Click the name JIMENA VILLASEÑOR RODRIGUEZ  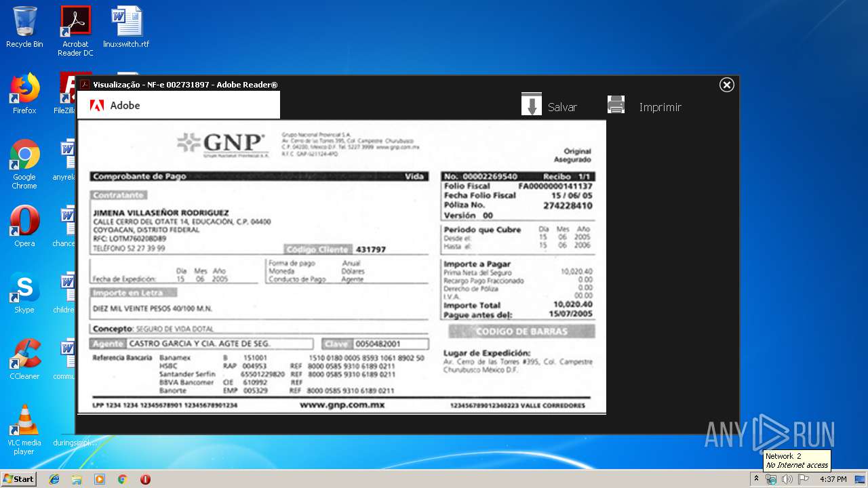pos(161,213)
